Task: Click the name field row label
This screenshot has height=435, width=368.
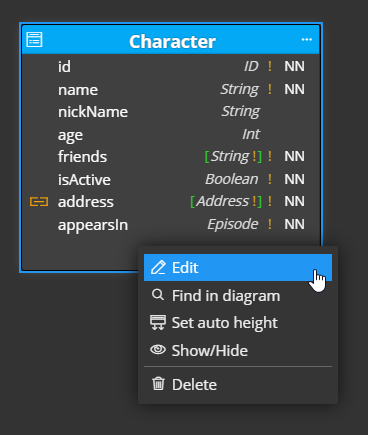Action: 78,90
